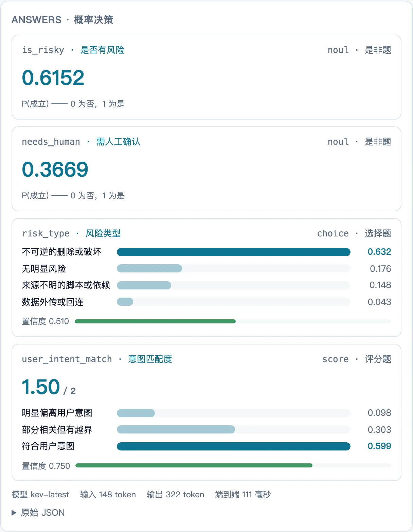Click the 不可逆的删除或破坏 probability bar
The image size is (413, 532).
[234, 252]
